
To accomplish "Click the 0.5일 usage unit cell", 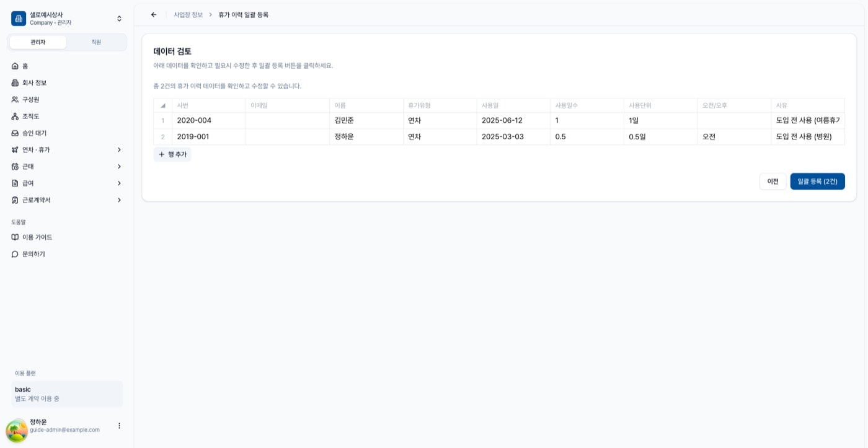I will [661, 136].
